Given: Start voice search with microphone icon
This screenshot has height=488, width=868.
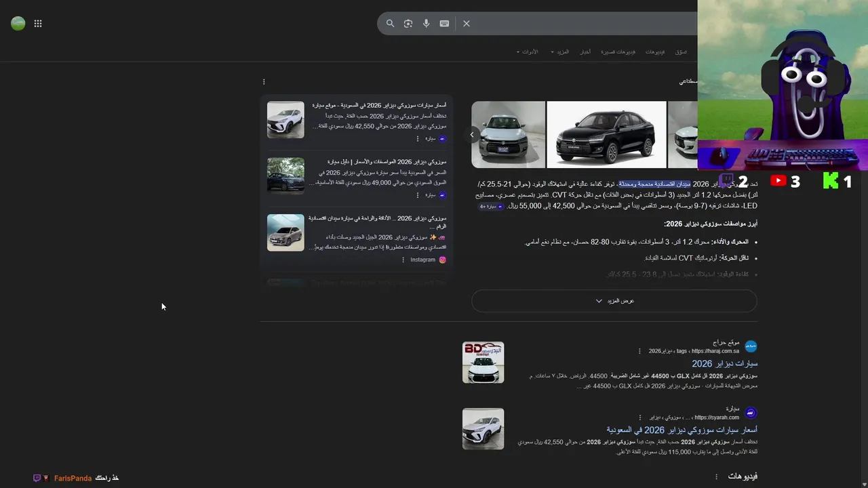Looking at the screenshot, I should click(426, 23).
